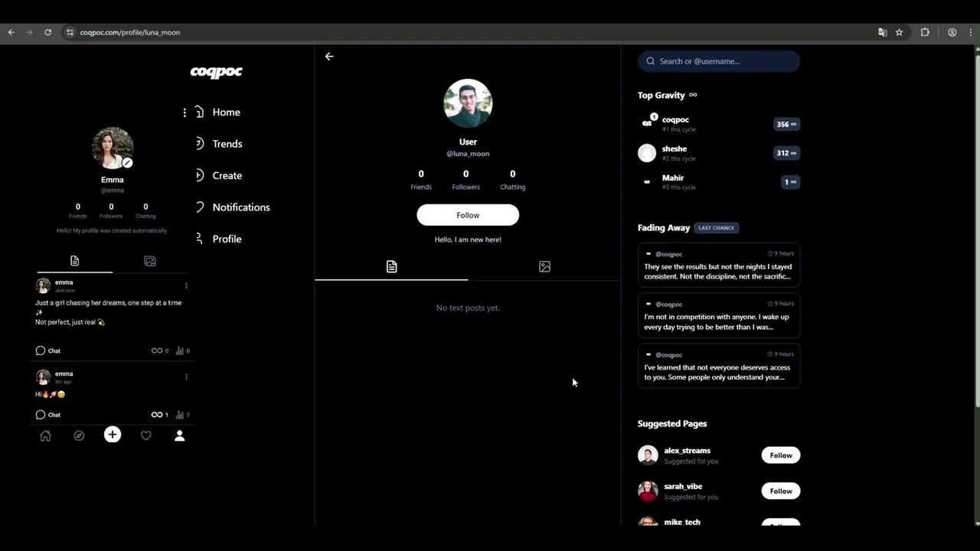980x551 pixels.
Task: Click the infinity icon on the 'Hi' post
Action: pyautogui.click(x=157, y=415)
